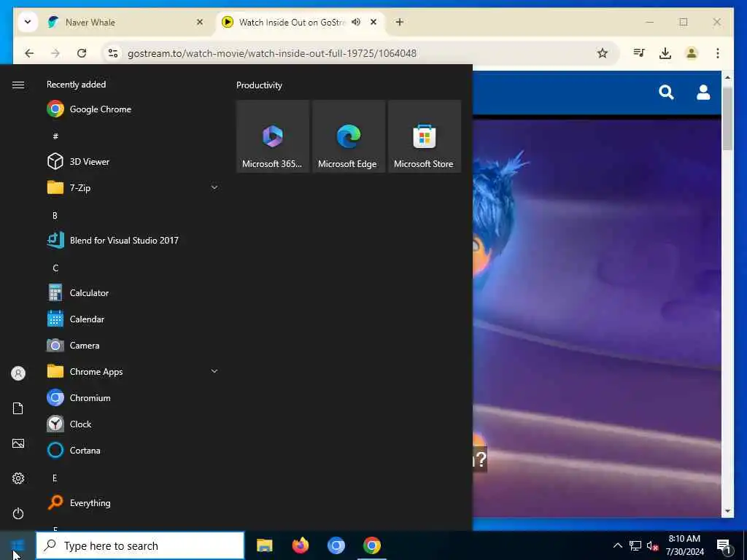Screen dimensions: 747x560
Task: Open the notification center icon
Action: [724, 546]
